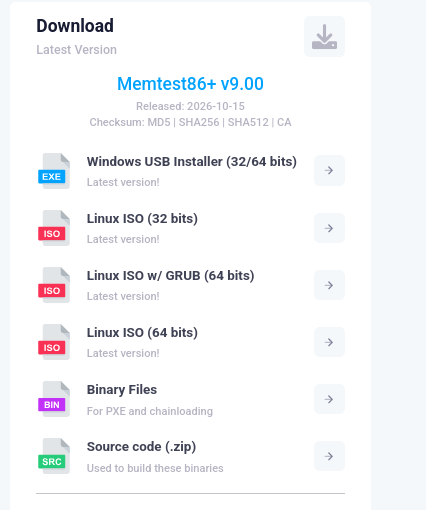Image resolution: width=426 pixels, height=510 pixels.
Task: Click the 'Download' heading
Action: click(75, 26)
